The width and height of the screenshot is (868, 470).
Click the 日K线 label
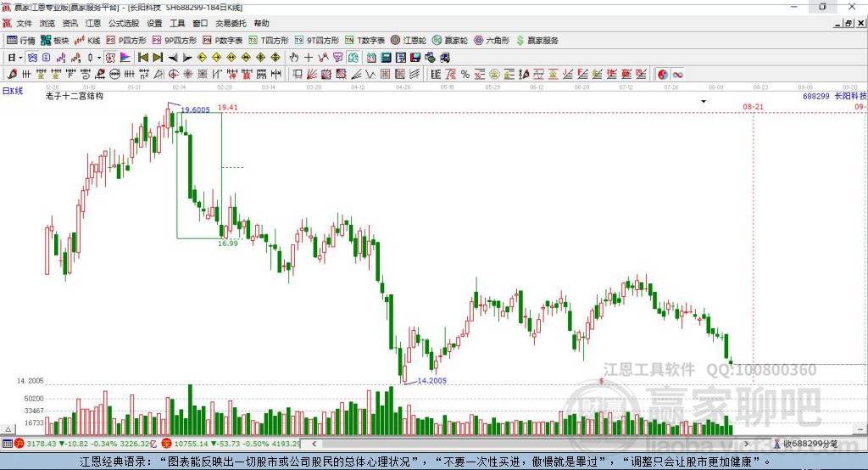coord(12,91)
